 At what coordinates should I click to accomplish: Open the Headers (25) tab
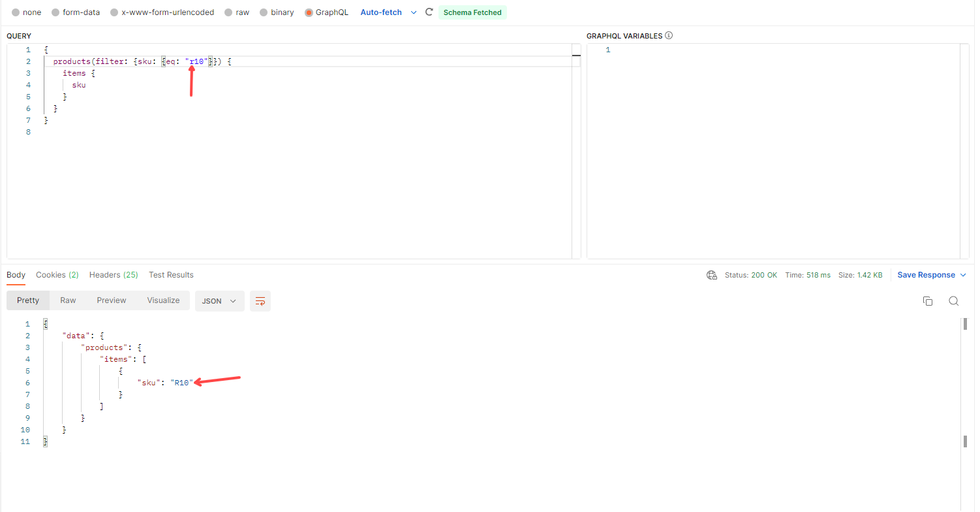click(114, 275)
